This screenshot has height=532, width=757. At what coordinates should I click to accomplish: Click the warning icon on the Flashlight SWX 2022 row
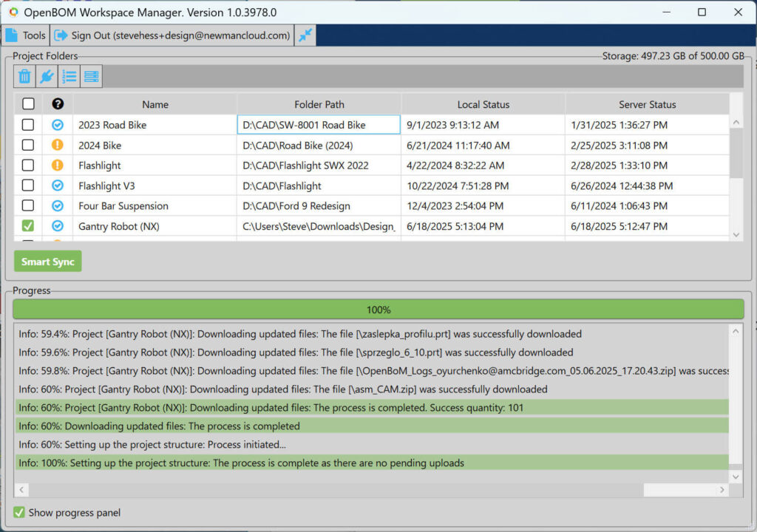58,165
